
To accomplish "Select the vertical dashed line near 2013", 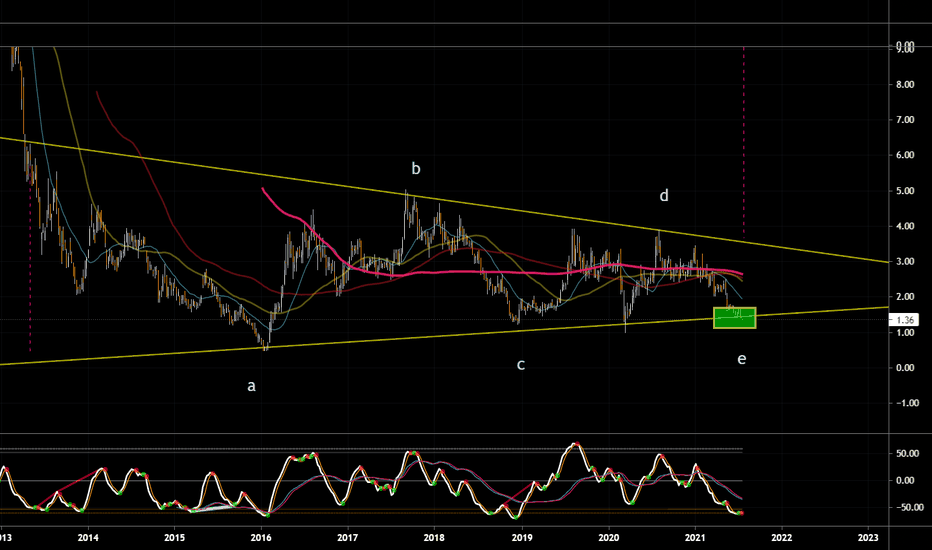I will coord(30,268).
